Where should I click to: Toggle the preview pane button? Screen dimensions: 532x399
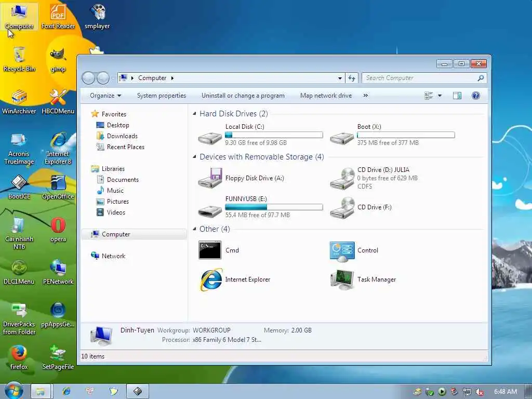[x=457, y=96]
